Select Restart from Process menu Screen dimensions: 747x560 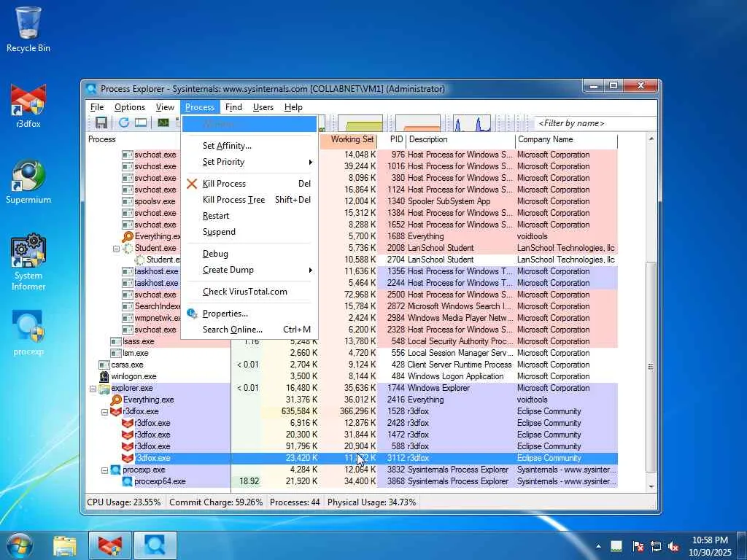pos(249,216)
